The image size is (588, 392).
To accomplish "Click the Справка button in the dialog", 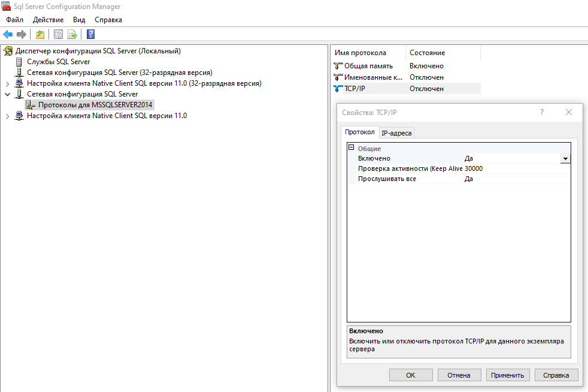I will point(556,375).
